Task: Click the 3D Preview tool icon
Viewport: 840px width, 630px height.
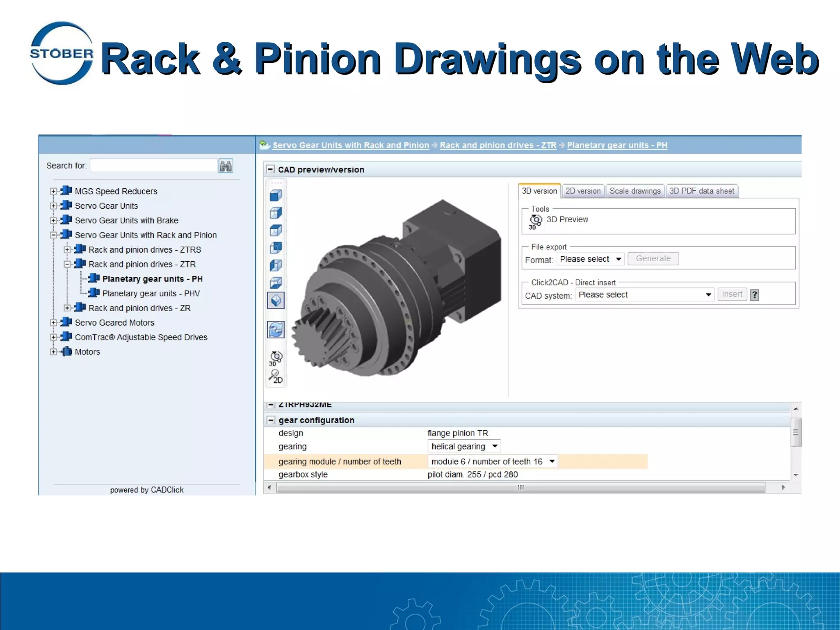Action: click(535, 221)
